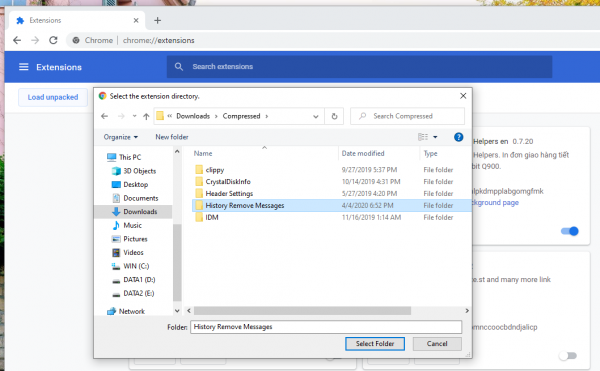Select Downloads in navigation pane

(x=133, y=212)
